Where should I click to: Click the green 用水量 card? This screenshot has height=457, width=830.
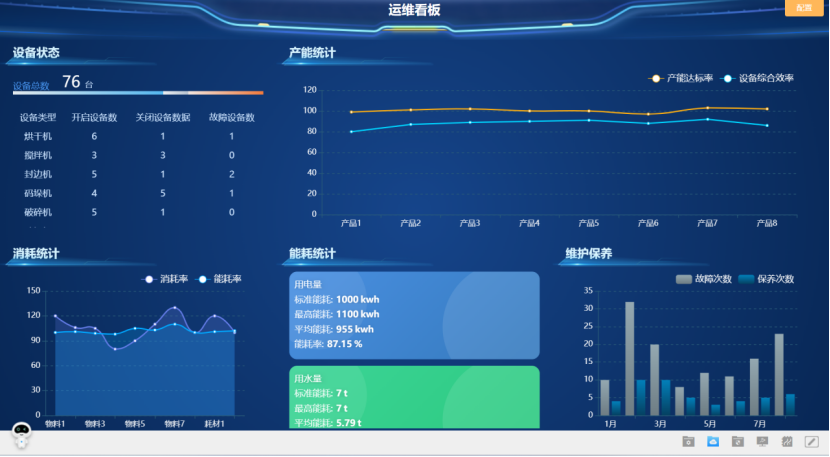tap(414, 397)
